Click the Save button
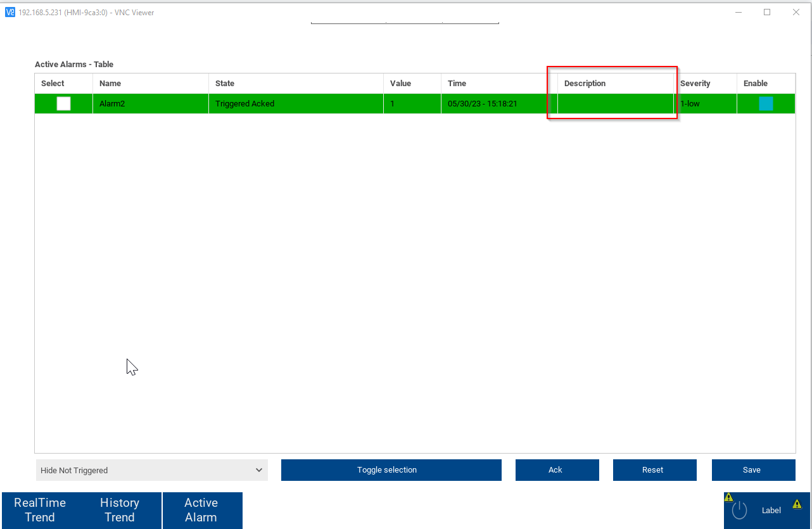This screenshot has height=529, width=812. (x=753, y=470)
